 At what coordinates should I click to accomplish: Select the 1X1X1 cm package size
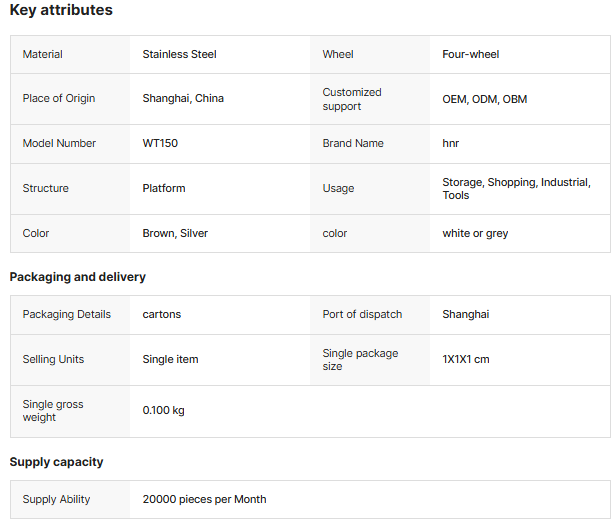click(466, 359)
